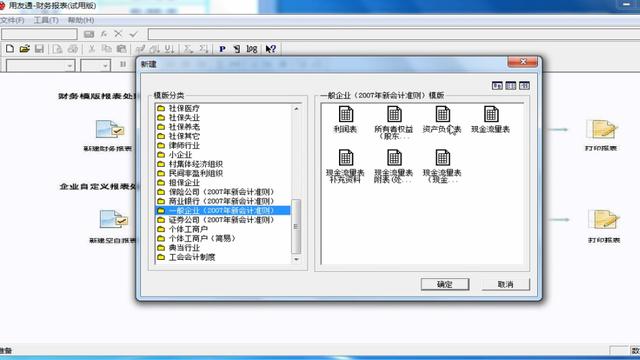Click the new file toolbar icon

[10, 49]
